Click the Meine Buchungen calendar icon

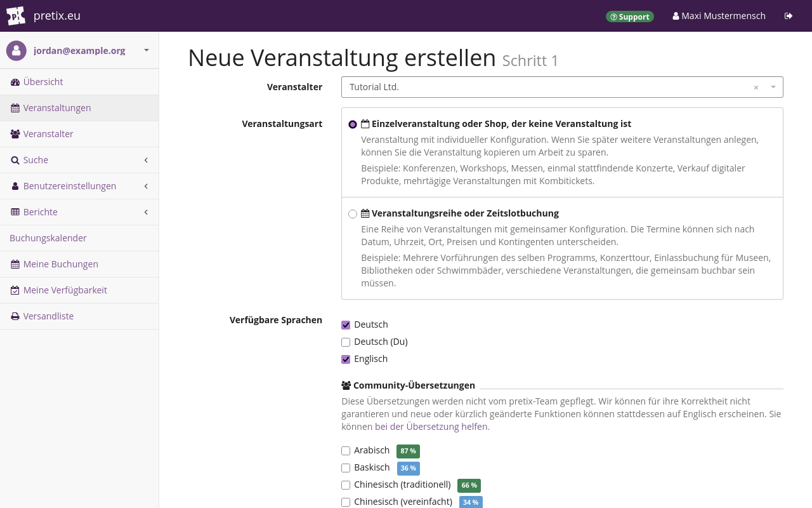15,264
